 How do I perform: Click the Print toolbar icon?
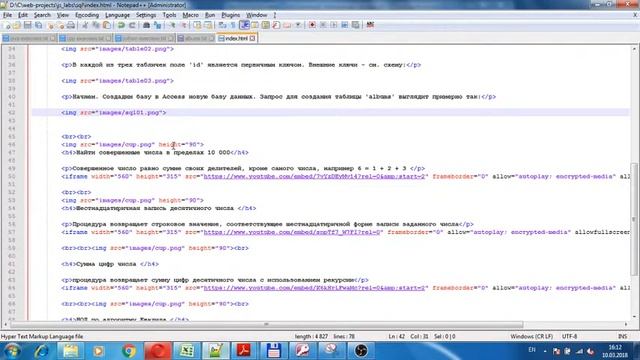click(x=71, y=25)
